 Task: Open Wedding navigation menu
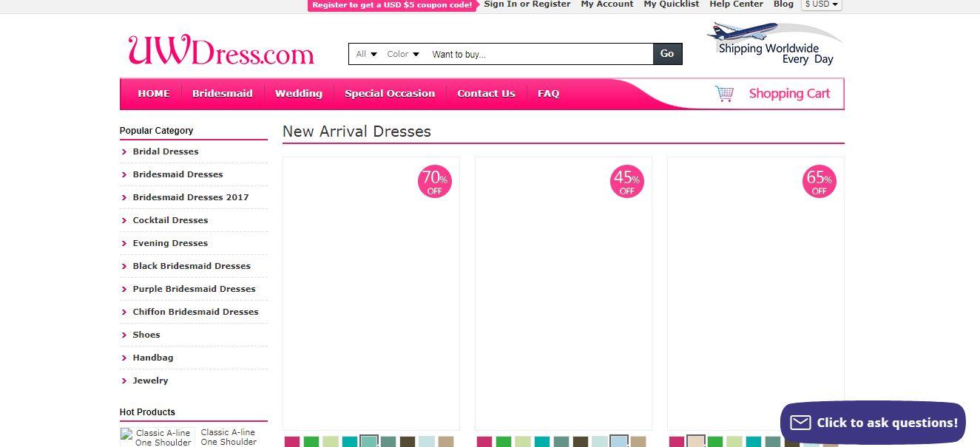click(x=299, y=94)
